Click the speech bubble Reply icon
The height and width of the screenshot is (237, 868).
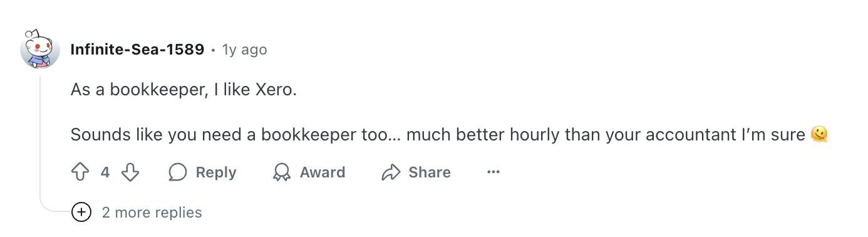coord(178,172)
